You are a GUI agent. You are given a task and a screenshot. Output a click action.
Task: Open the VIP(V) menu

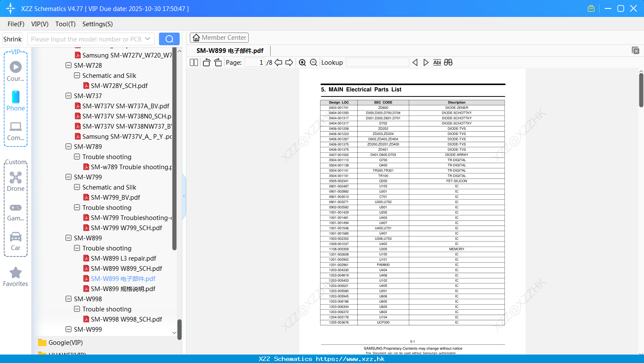[x=40, y=24]
